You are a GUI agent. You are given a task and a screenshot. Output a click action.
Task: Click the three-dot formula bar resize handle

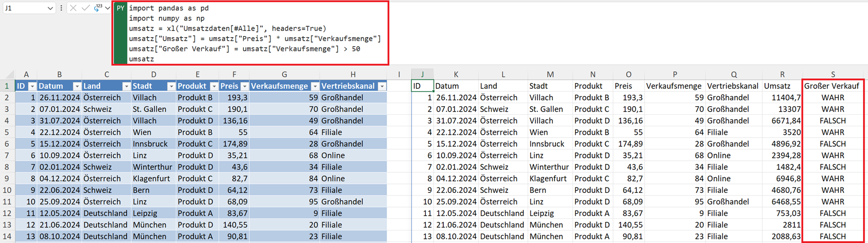click(x=61, y=8)
